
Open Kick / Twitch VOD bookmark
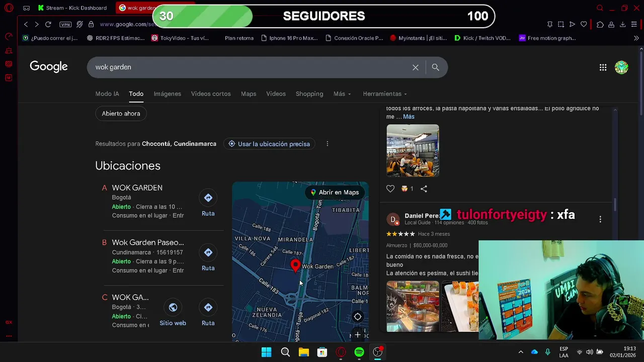coord(482,38)
